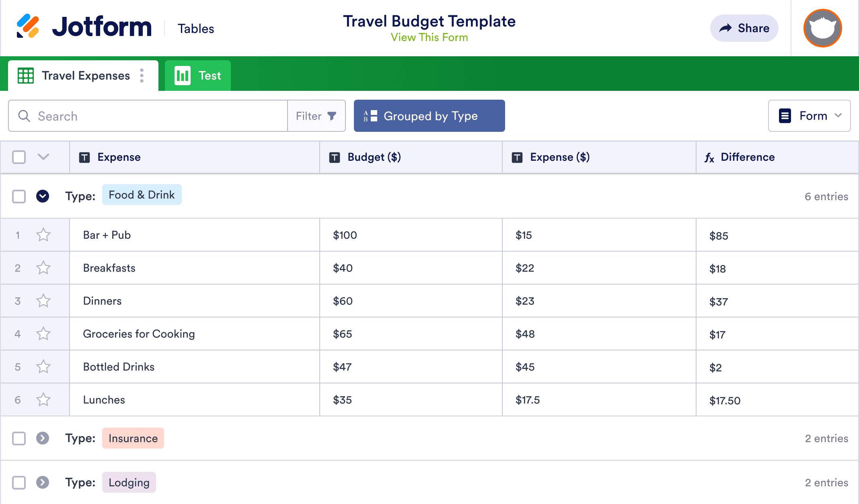Select the Travel Expenses tab
859x504 pixels.
85,76
